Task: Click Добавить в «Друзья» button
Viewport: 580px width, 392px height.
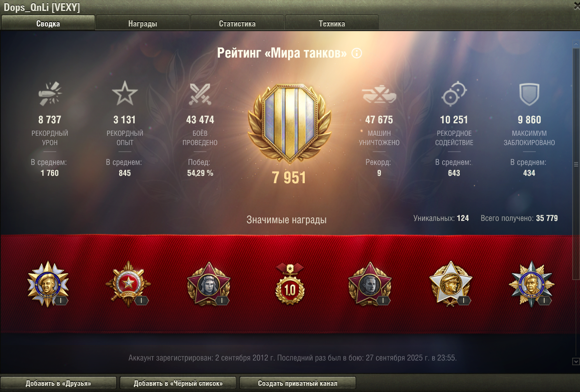Action: coord(58,383)
